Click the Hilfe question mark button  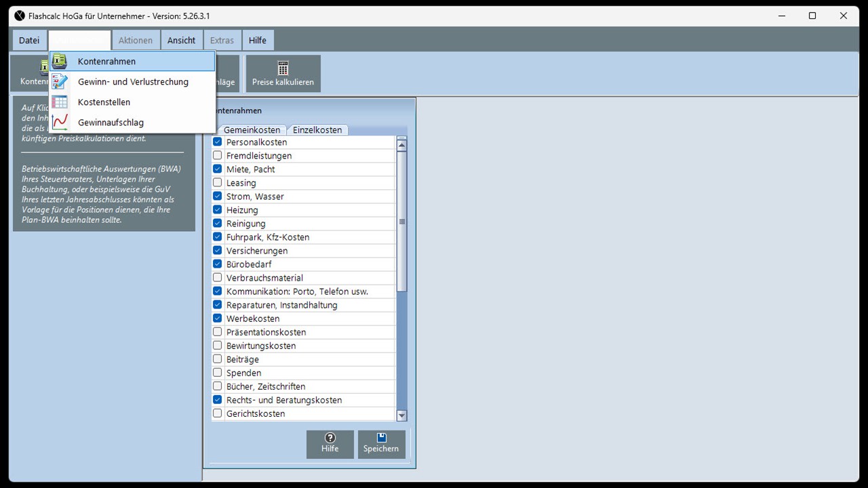click(330, 444)
